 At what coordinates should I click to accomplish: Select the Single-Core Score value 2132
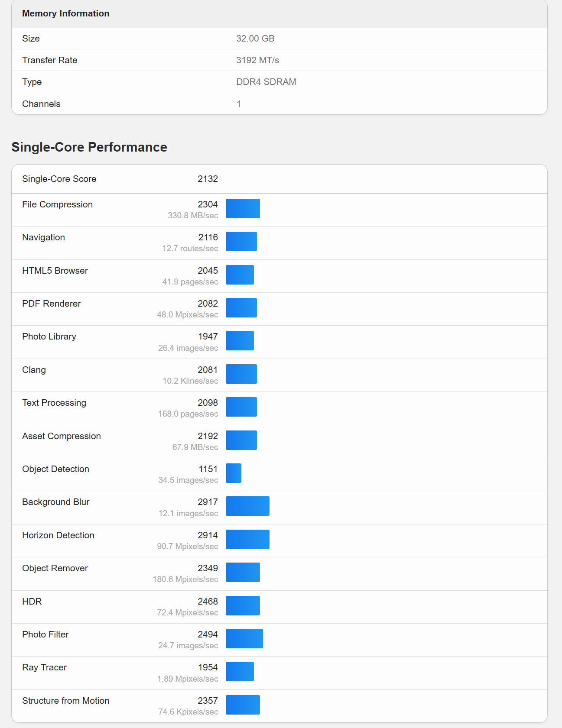click(208, 179)
